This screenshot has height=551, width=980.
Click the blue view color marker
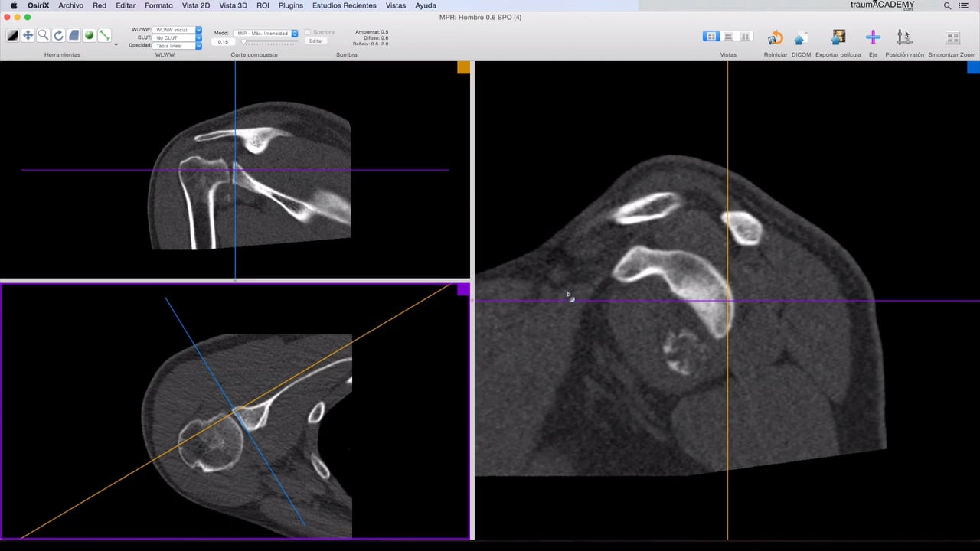tap(973, 67)
